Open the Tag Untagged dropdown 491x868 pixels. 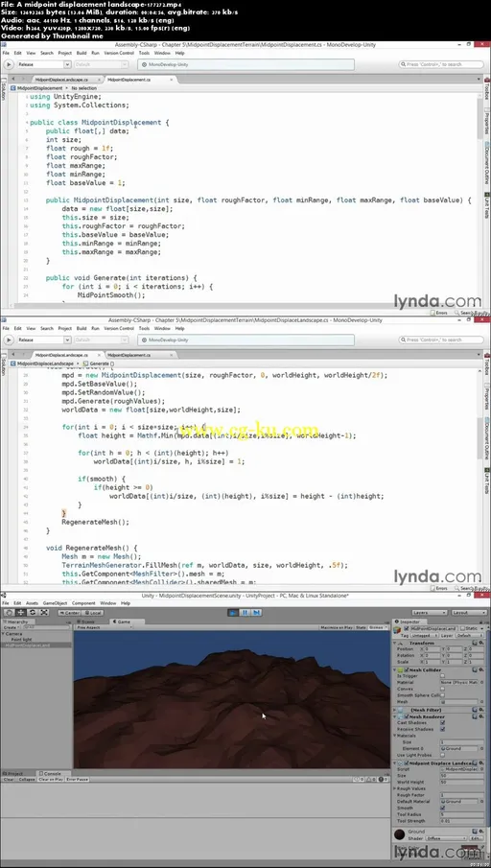coord(425,636)
